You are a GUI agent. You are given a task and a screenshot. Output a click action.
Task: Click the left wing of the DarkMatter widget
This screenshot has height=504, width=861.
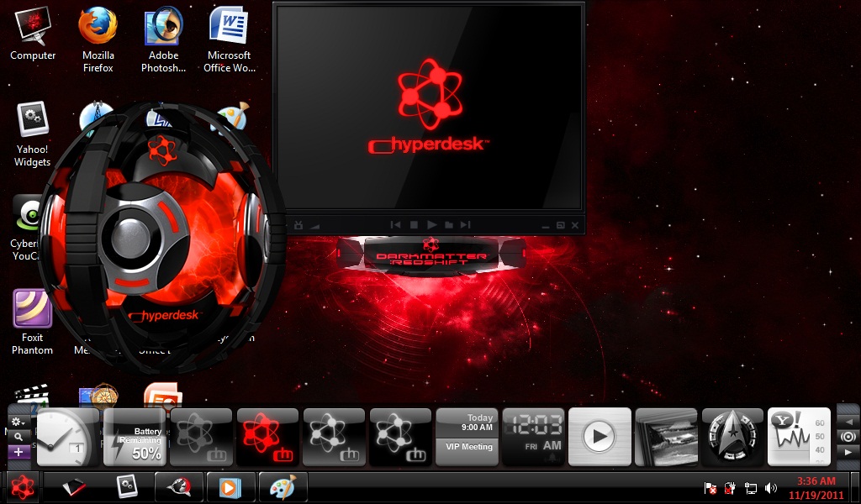tap(351, 254)
